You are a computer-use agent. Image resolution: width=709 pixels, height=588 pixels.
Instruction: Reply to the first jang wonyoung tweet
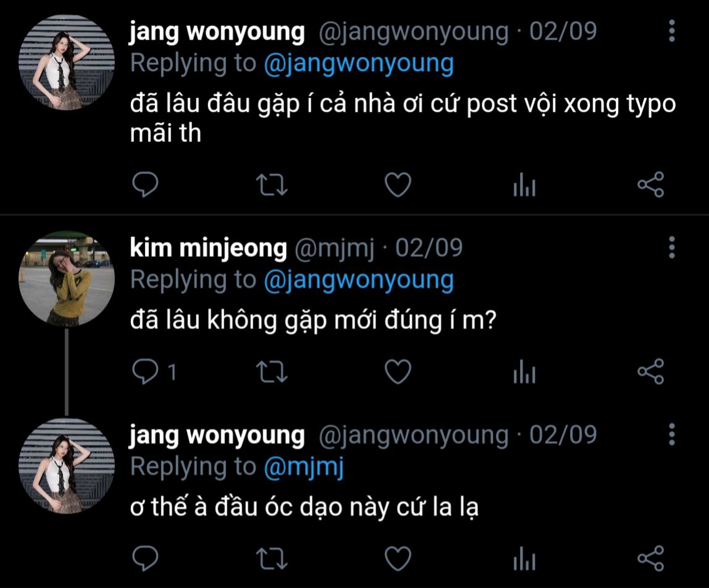pos(145,185)
